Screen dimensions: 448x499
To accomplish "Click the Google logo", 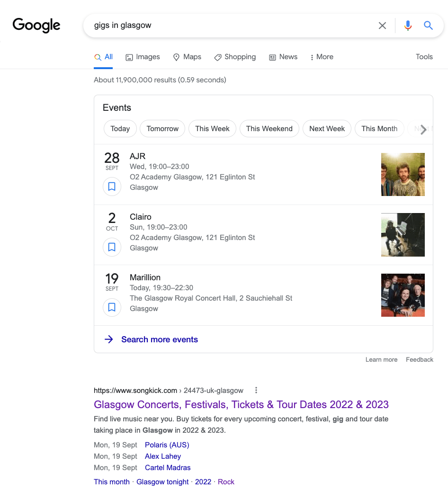I will [x=36, y=25].
